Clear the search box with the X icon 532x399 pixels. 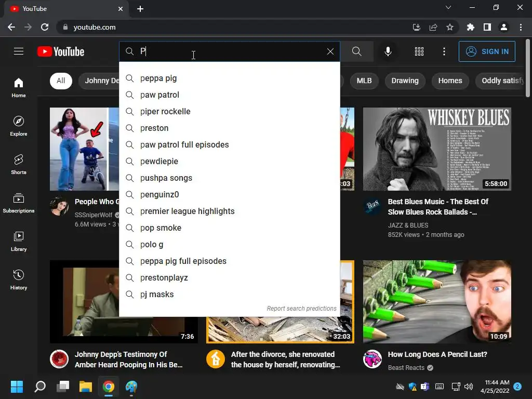point(330,51)
